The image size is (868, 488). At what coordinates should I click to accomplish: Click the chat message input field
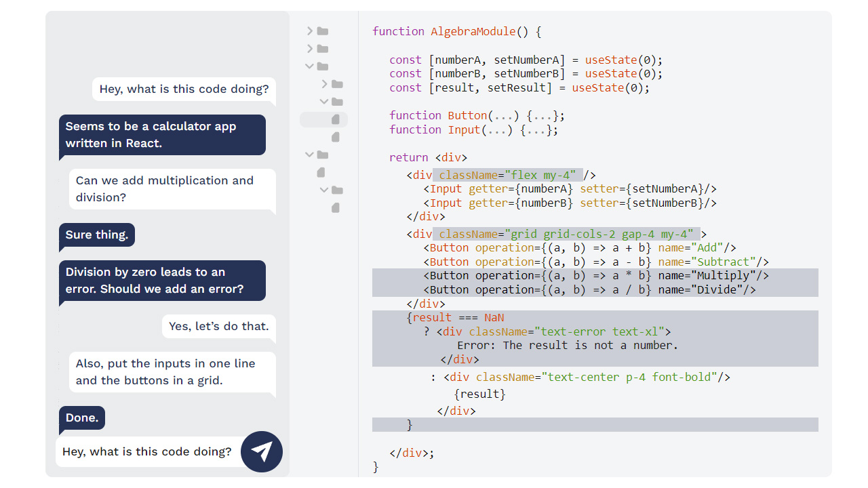pos(147,451)
